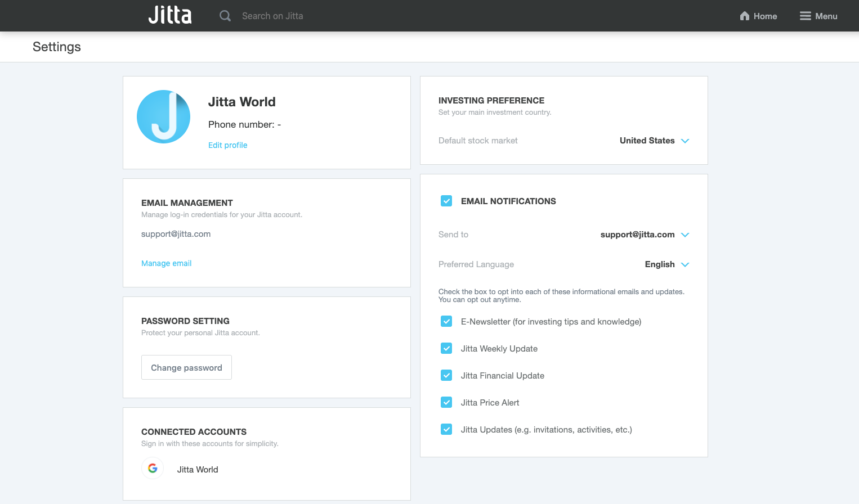Toggle the Email Notifications master checkbox
859x504 pixels.
point(446,201)
